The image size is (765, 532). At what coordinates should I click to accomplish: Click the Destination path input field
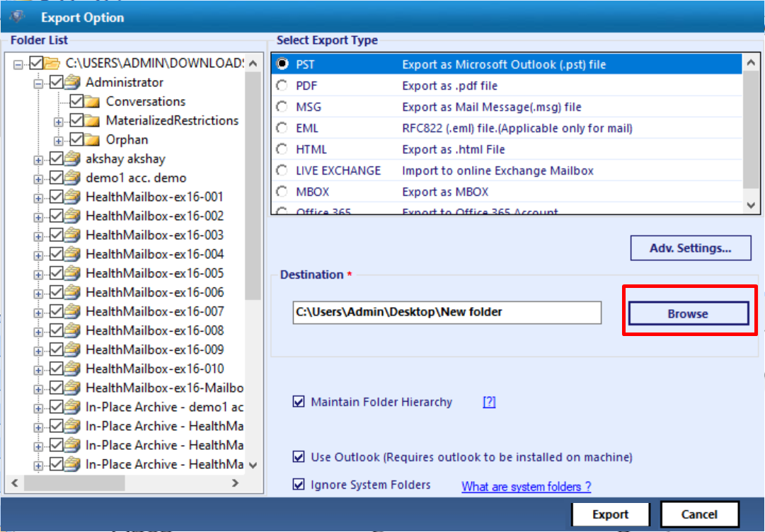[x=447, y=312]
